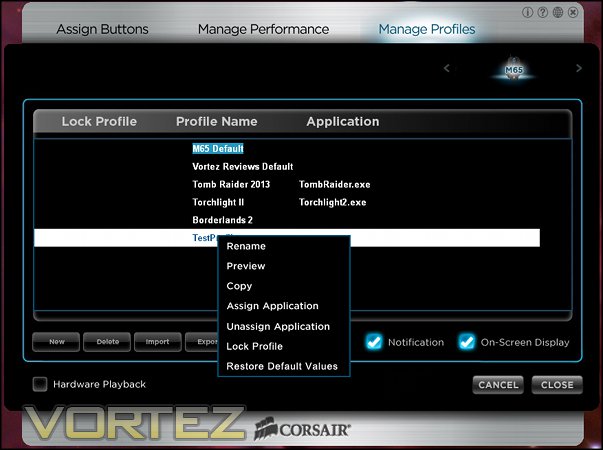Screen dimensions: 603x450
Task: Click the globe language icon
Action: click(558, 13)
